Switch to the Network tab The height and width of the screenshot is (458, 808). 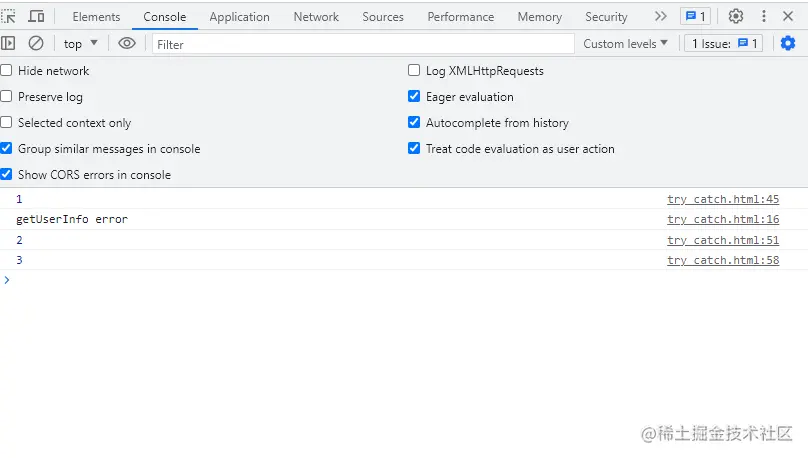[x=316, y=17]
